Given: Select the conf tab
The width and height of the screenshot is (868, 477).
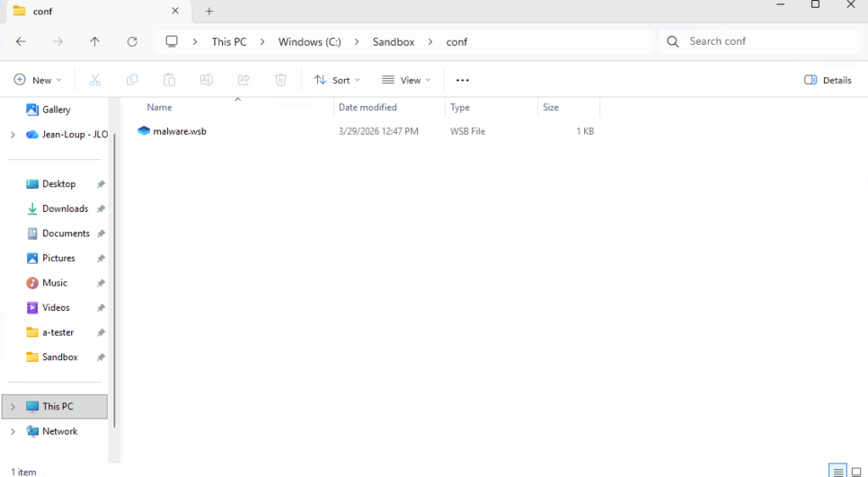Looking at the screenshot, I should pyautogui.click(x=98, y=11).
